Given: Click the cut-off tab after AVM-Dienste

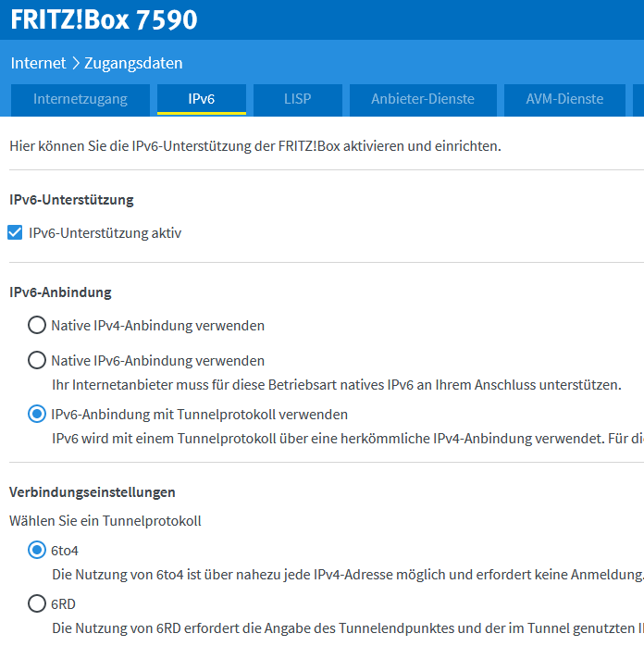Looking at the screenshot, I should point(638,99).
